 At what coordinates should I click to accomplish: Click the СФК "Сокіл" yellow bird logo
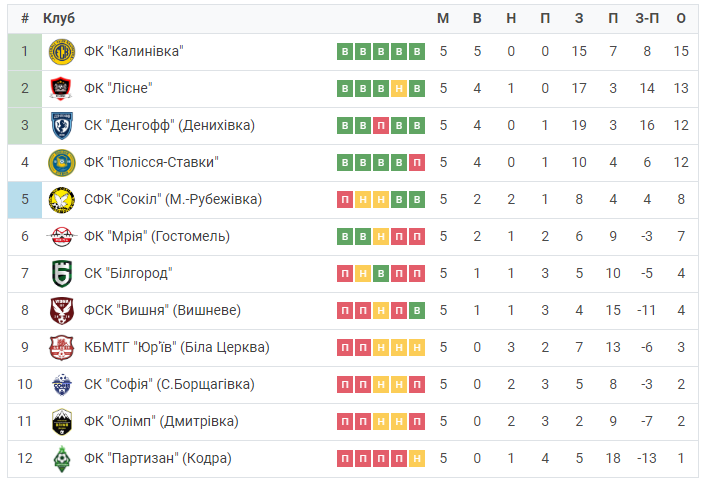pyautogui.click(x=62, y=199)
